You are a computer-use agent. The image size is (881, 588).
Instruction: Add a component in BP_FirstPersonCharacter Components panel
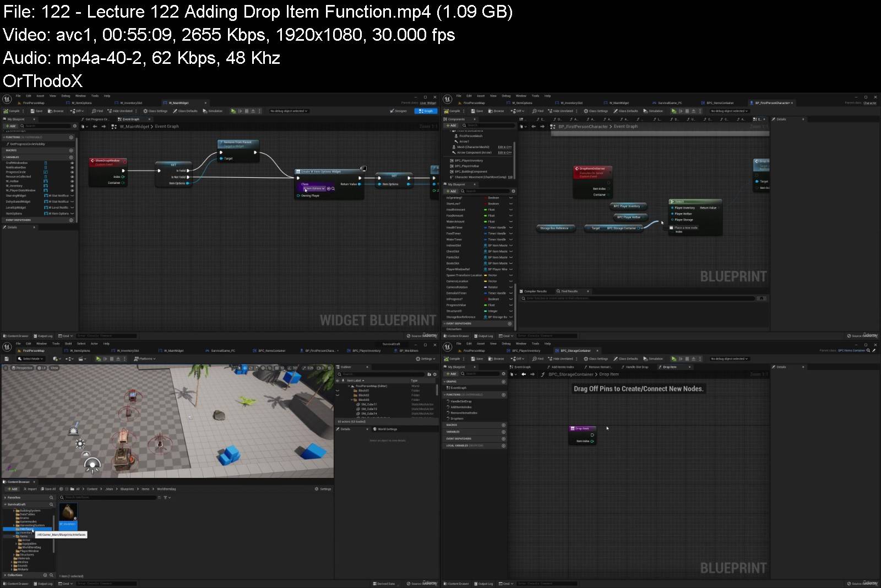452,126
